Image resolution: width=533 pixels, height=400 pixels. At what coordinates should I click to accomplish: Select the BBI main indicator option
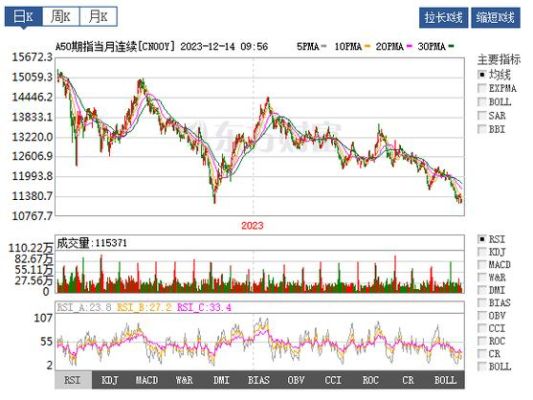(492, 129)
